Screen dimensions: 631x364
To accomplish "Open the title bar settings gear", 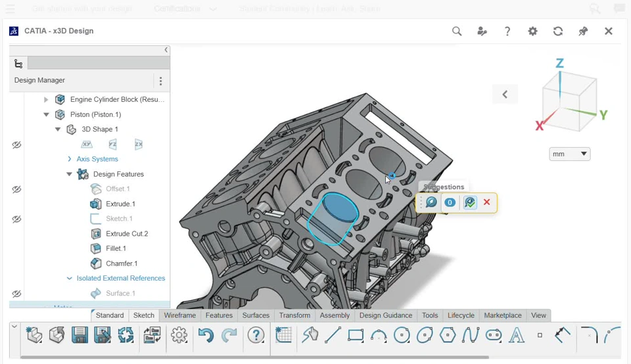I will [x=533, y=31].
